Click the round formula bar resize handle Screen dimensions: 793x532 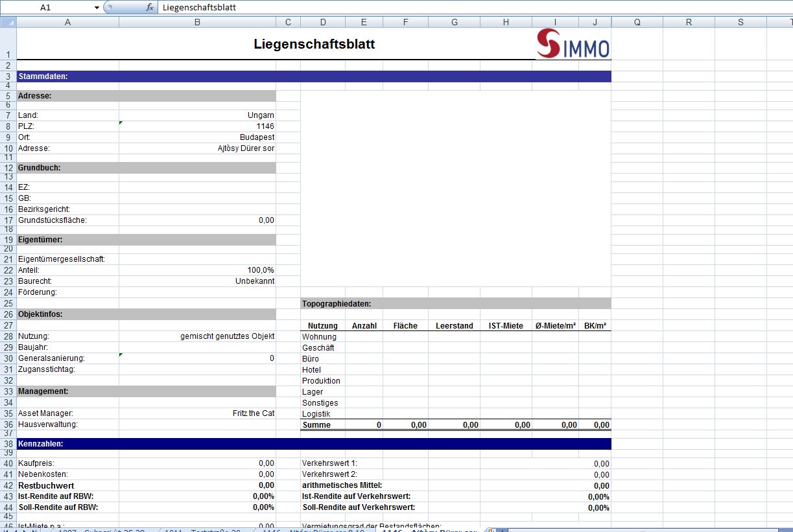pos(108,7)
